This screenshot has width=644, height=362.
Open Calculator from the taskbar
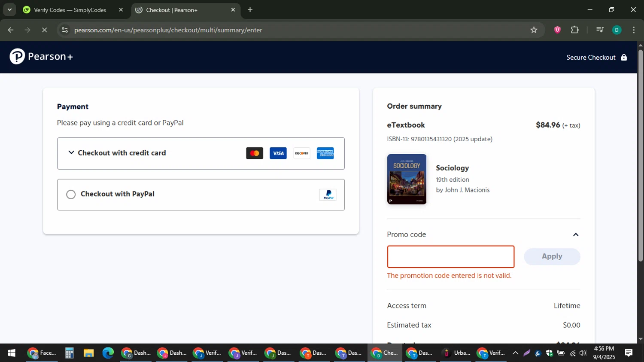69,353
